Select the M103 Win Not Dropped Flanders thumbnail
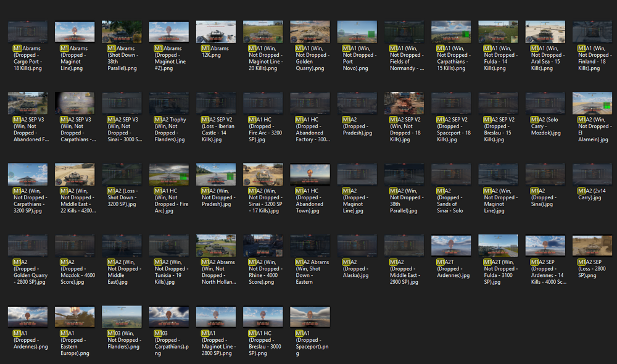 [x=122, y=316]
